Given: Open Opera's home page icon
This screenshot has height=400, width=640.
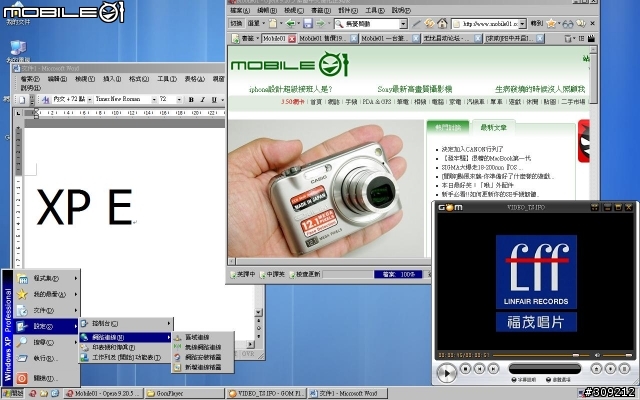Looking at the screenshot, I should tap(442, 24).
